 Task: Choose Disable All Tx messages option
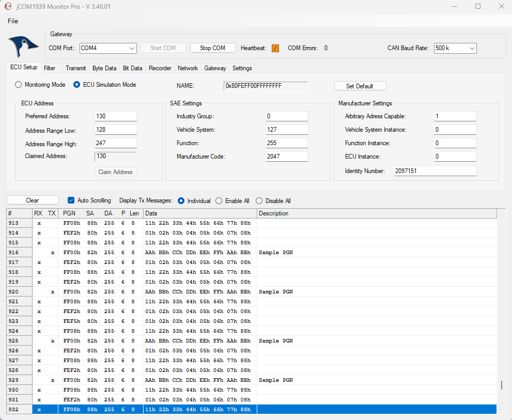click(259, 200)
